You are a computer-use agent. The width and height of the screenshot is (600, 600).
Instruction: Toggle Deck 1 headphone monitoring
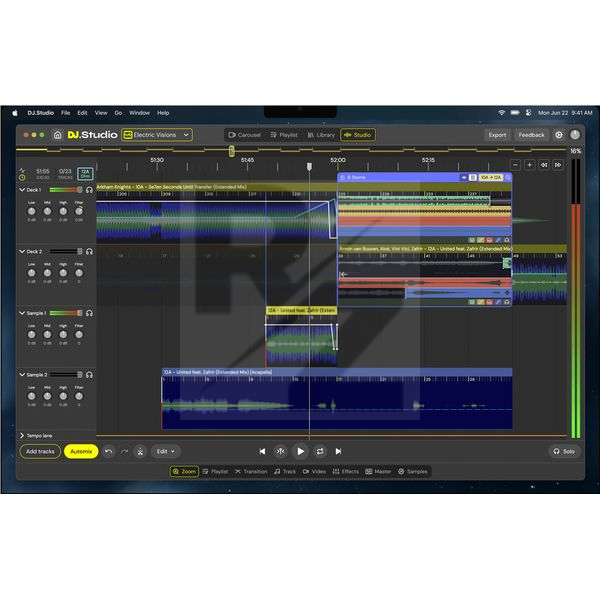(x=89, y=190)
